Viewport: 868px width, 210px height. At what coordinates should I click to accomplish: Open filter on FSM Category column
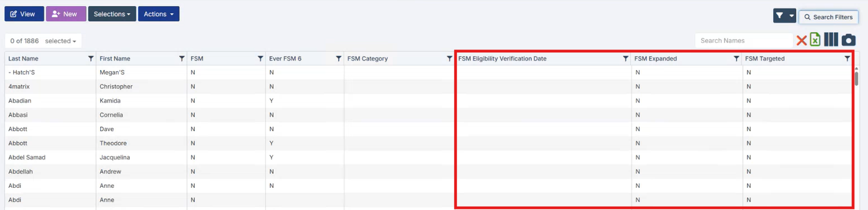[x=450, y=58]
